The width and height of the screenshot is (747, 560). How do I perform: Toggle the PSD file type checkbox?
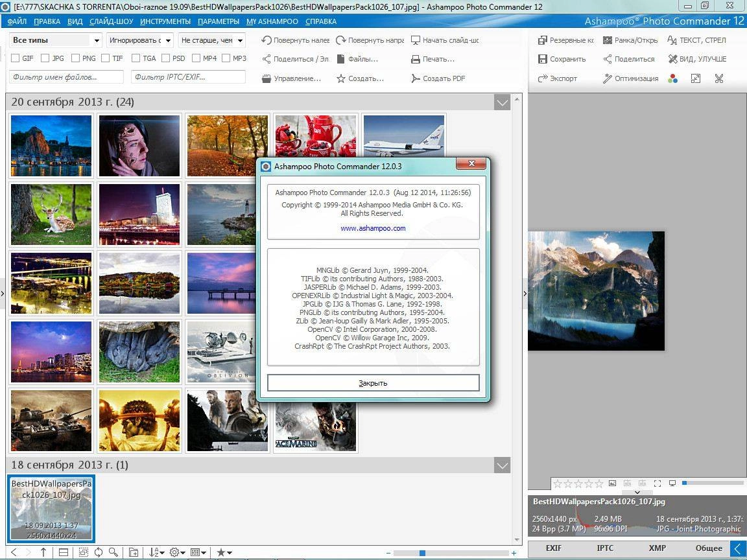pos(166,58)
